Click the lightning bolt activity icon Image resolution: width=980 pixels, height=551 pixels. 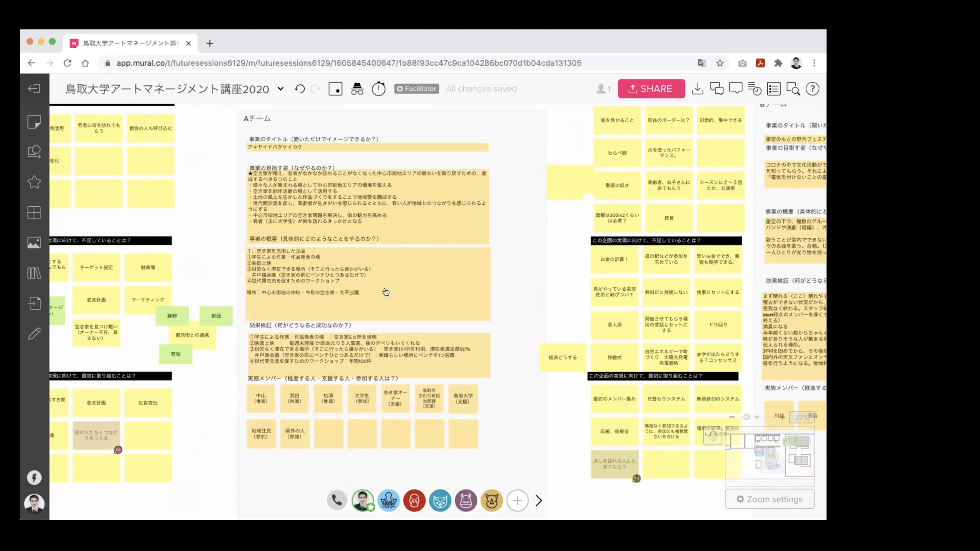[34, 478]
